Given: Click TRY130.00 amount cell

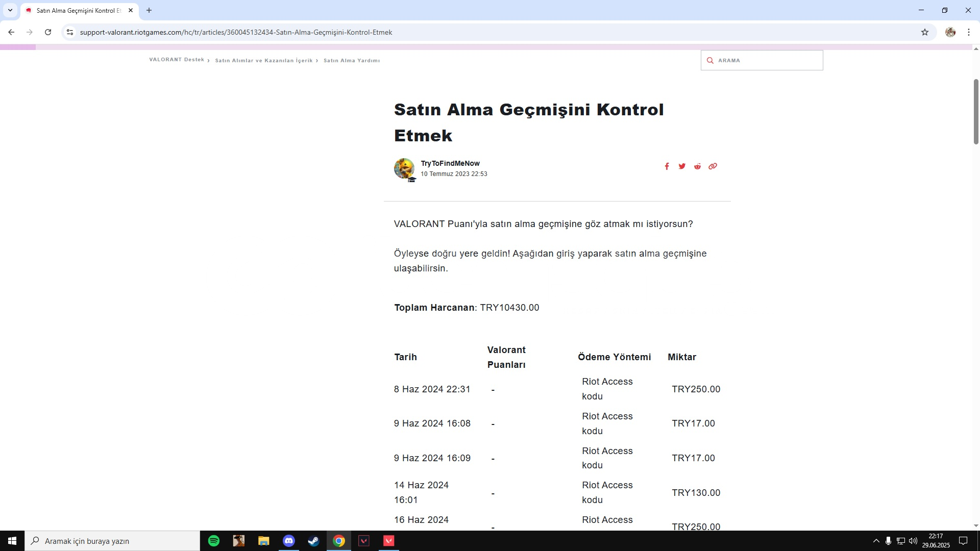Looking at the screenshot, I should (696, 493).
